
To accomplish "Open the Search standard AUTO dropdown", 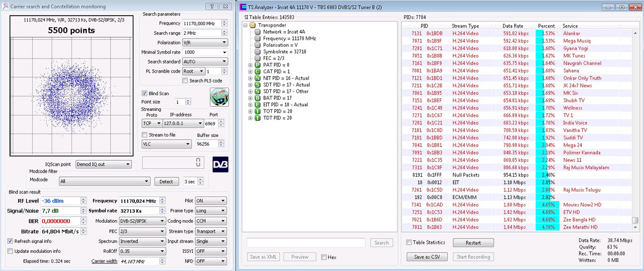I will tap(205, 61).
